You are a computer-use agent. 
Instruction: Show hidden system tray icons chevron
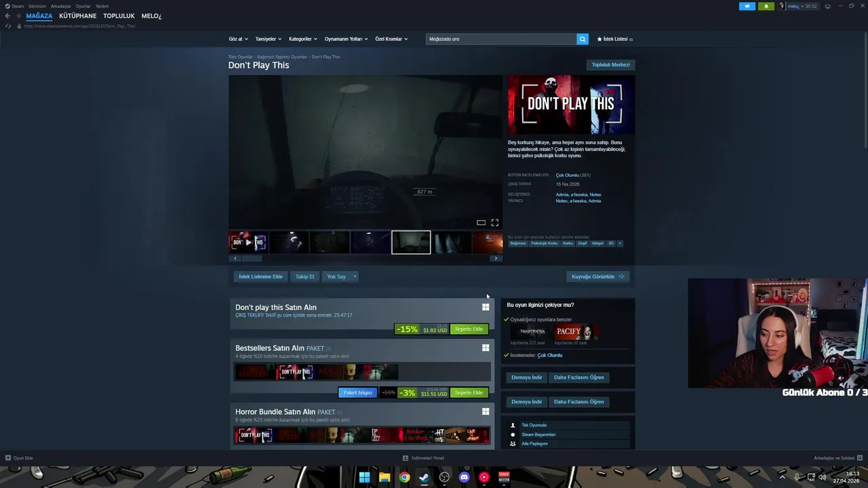(782, 477)
